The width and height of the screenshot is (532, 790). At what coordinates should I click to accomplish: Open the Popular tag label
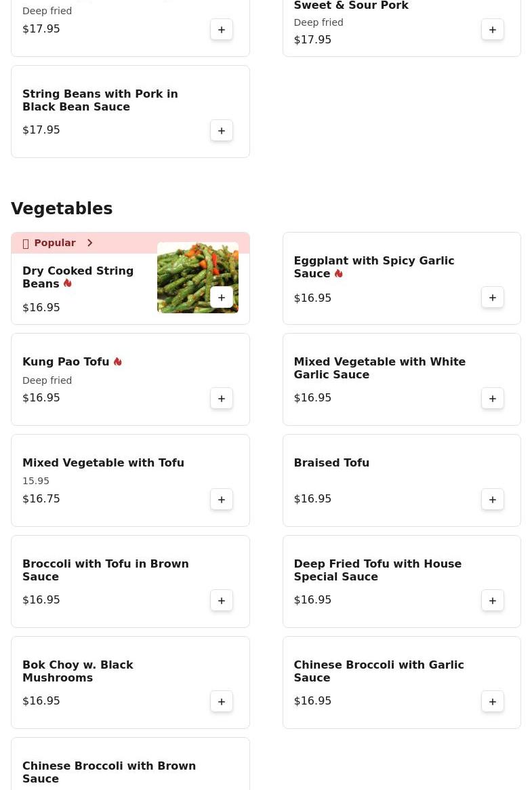click(x=55, y=243)
